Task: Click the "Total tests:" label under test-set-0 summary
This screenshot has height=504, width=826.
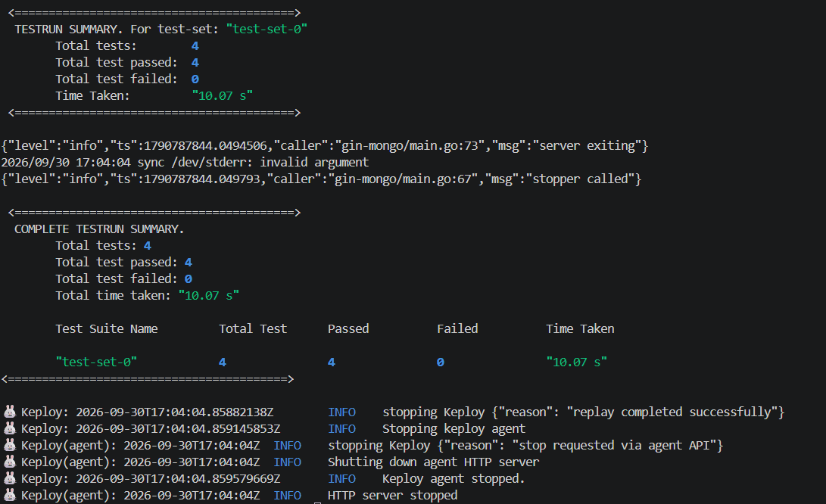Action: pyautogui.click(x=96, y=46)
